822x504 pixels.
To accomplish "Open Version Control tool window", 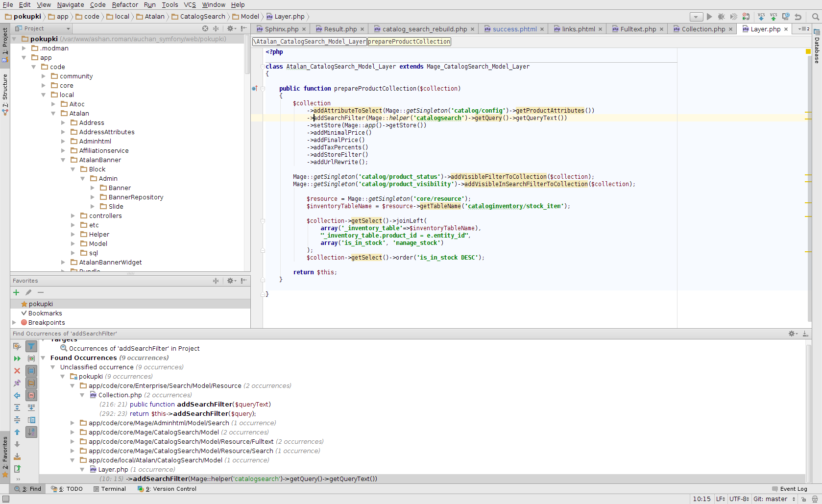I will [167, 489].
